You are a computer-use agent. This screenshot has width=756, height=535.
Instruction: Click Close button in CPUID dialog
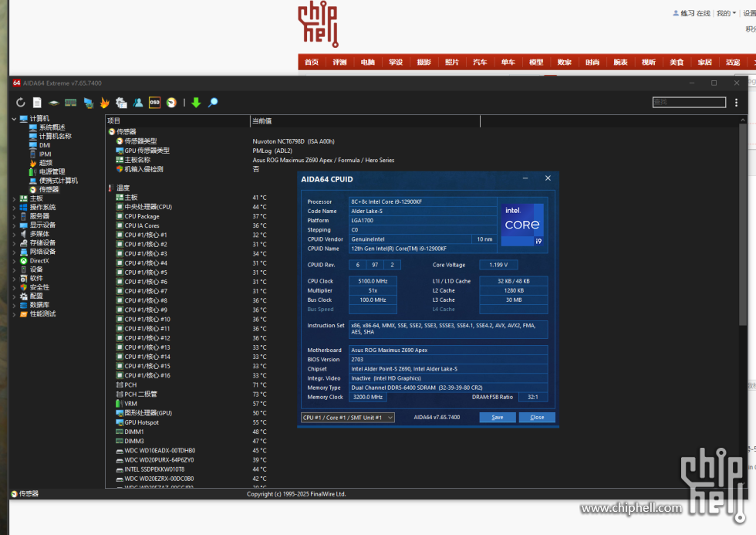pos(537,418)
